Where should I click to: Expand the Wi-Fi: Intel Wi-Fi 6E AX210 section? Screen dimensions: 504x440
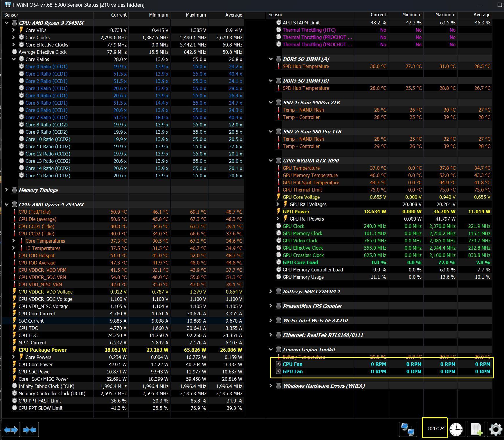[x=271, y=321]
